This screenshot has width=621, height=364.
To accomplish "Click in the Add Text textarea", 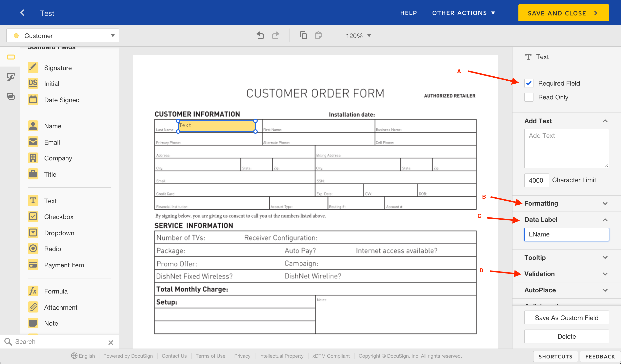I will pyautogui.click(x=566, y=148).
